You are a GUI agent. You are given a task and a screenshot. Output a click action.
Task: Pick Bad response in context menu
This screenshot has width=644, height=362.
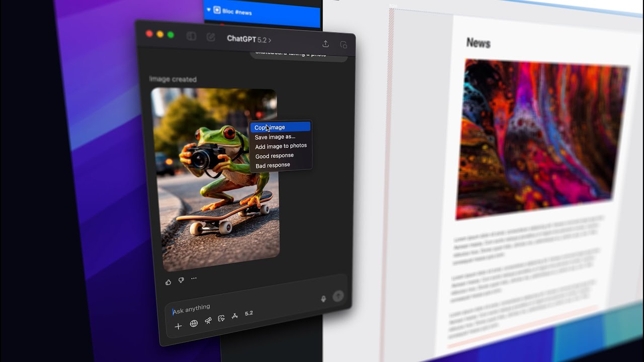point(273,165)
